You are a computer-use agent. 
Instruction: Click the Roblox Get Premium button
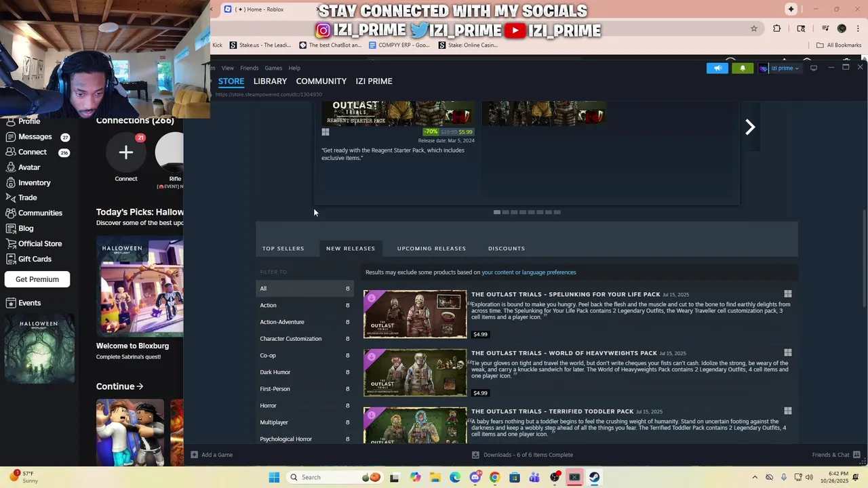pos(37,279)
